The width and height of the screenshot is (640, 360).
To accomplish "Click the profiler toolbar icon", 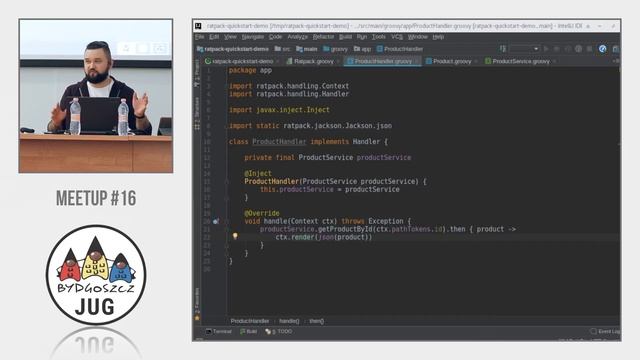I will click(578, 49).
